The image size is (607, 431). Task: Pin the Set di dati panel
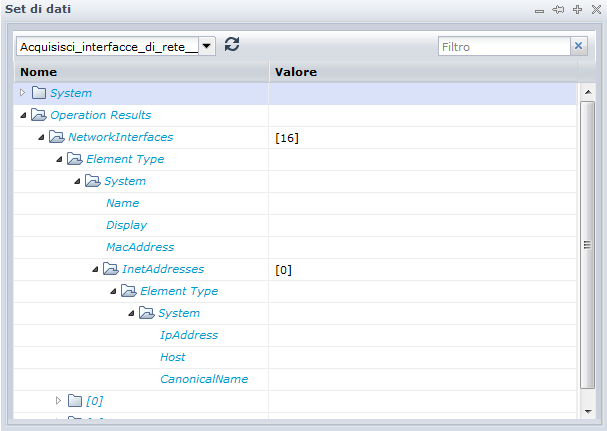558,10
